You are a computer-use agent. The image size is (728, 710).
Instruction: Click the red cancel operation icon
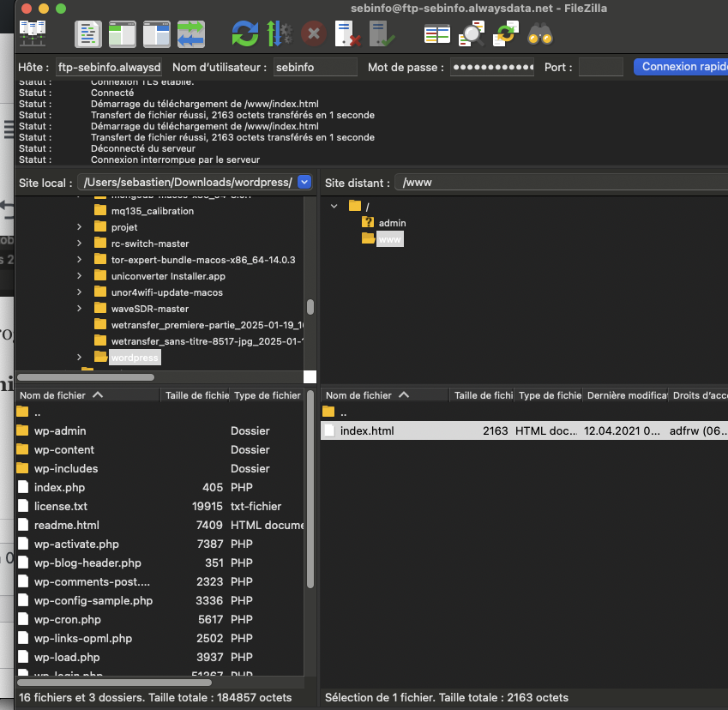[x=314, y=34]
